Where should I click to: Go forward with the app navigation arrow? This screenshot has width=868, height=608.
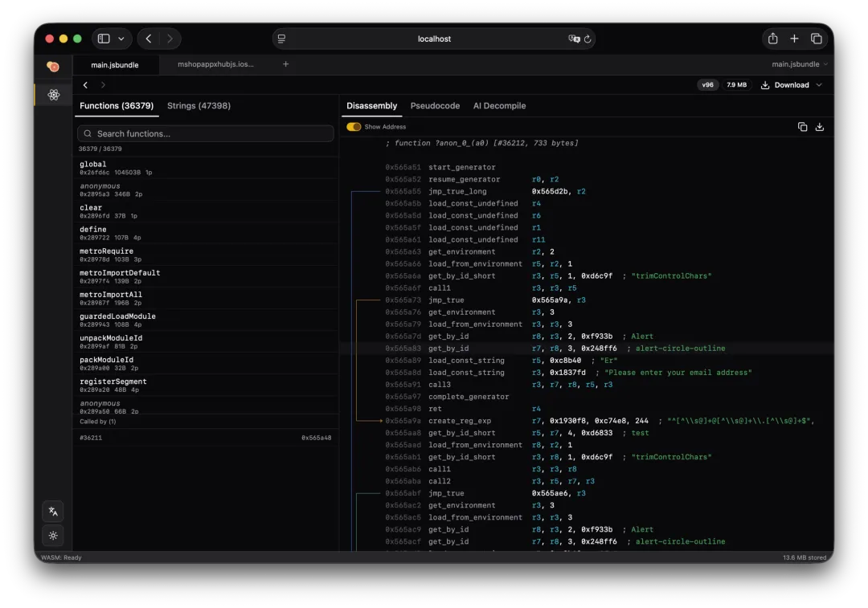tap(103, 84)
